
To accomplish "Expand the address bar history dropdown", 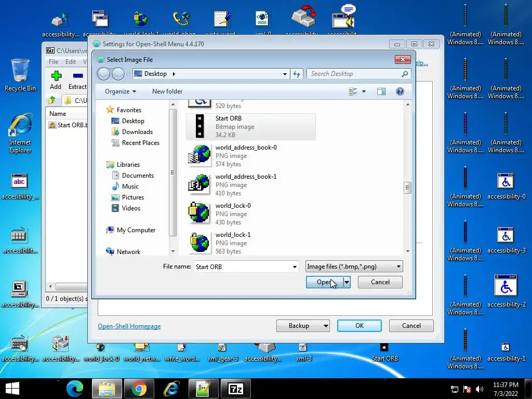I will click(x=285, y=74).
